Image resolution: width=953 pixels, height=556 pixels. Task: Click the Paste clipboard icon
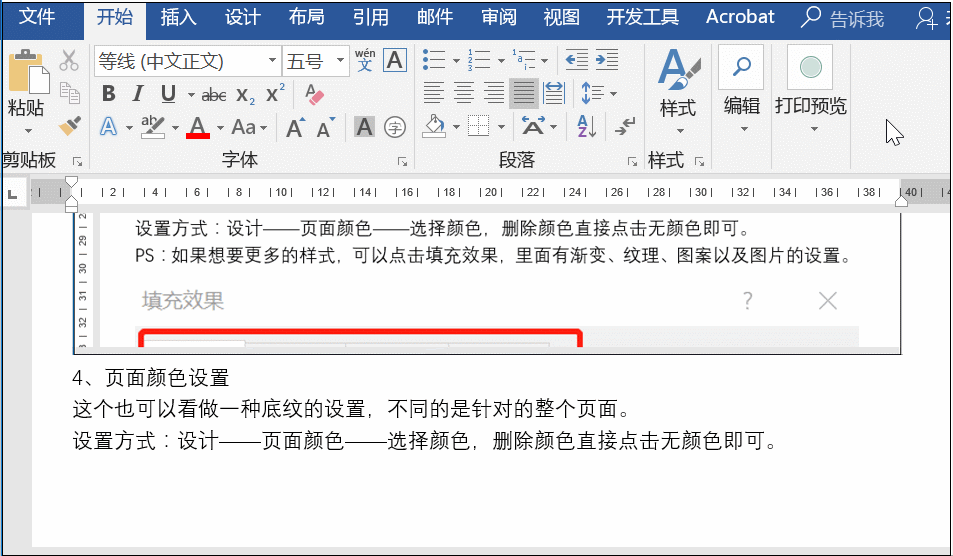click(27, 72)
